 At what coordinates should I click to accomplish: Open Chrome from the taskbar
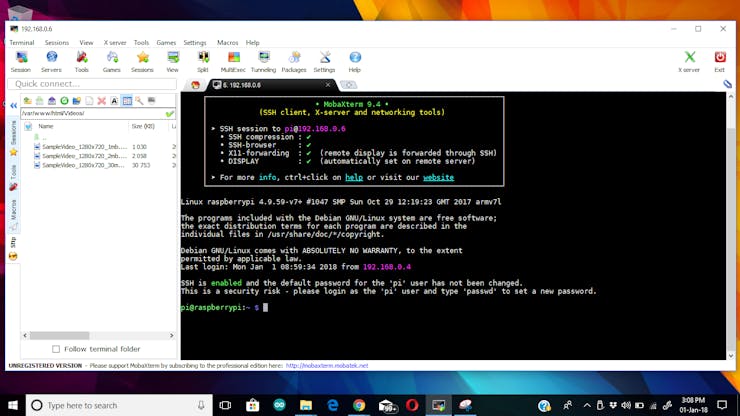tap(359, 405)
